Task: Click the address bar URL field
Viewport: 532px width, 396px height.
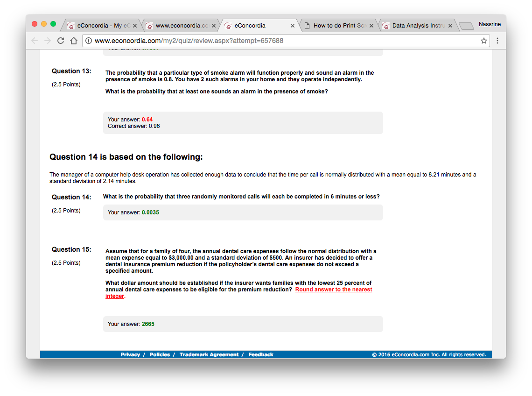Action: coord(280,41)
